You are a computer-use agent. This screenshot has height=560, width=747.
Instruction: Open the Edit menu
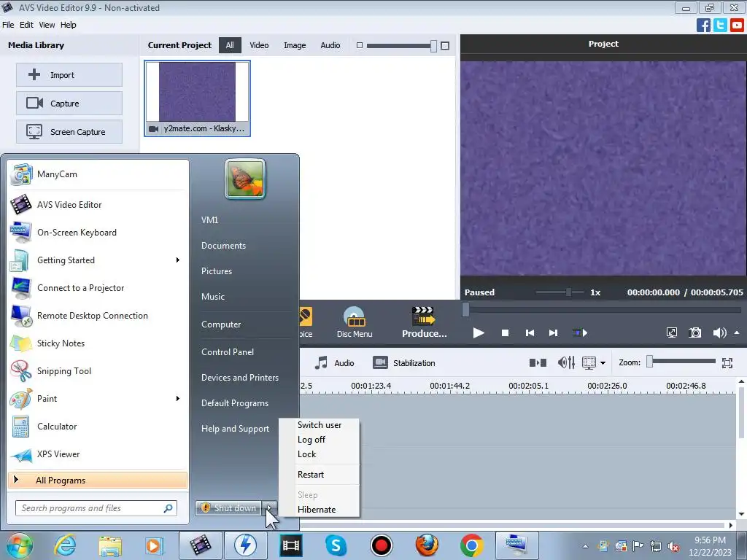(26, 25)
